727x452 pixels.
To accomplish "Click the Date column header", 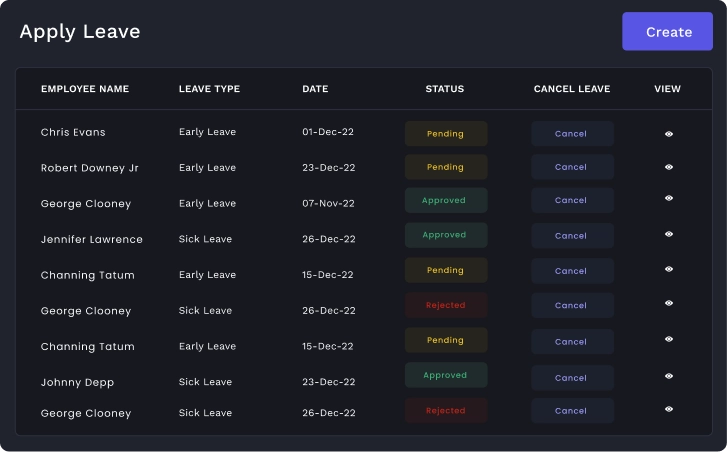I will (315, 89).
